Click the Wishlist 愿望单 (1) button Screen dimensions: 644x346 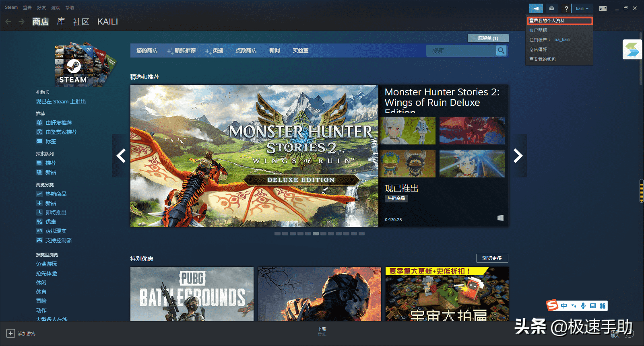(488, 38)
